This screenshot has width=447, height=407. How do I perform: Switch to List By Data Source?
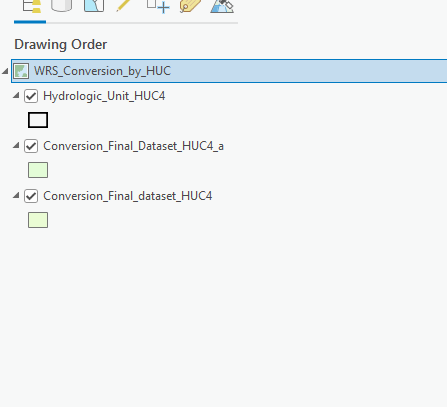point(61,6)
